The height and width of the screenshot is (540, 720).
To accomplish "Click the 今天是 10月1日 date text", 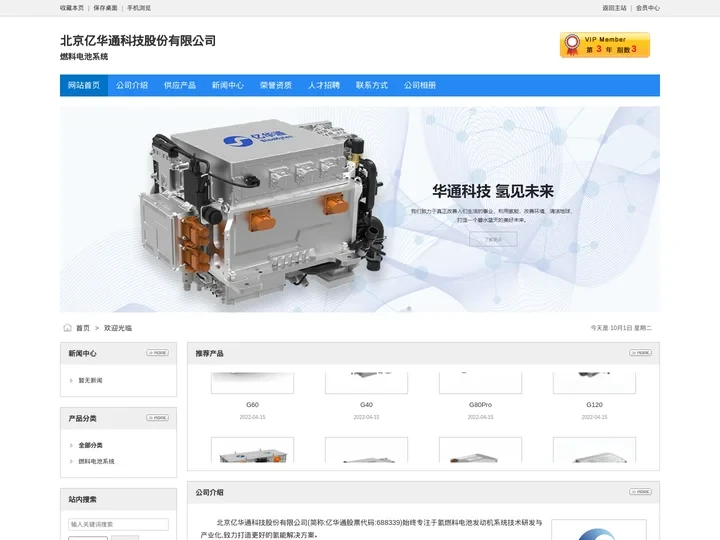I will [621, 328].
